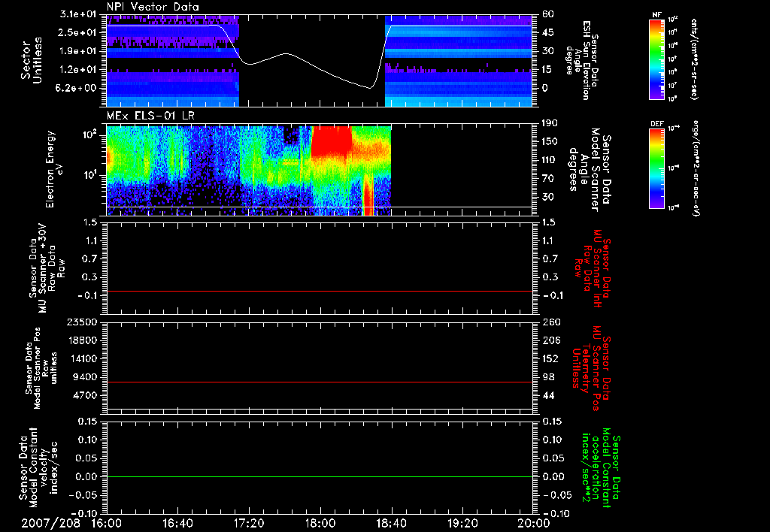This screenshot has width=770, height=532.
Task: Click the 18800 scanner position tick
Action: 81,340
